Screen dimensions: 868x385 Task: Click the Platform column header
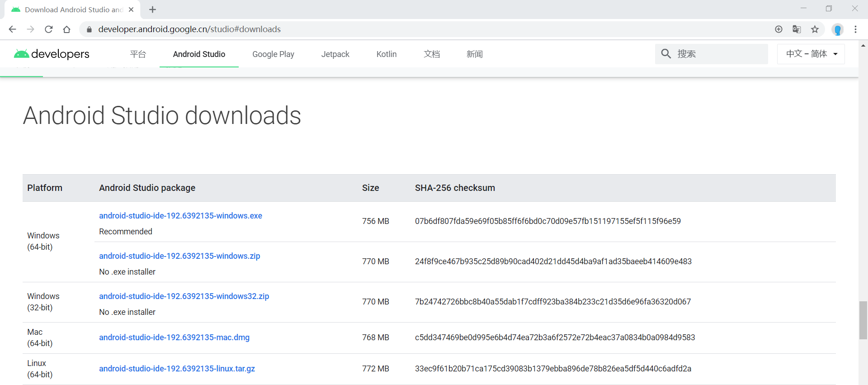point(45,188)
